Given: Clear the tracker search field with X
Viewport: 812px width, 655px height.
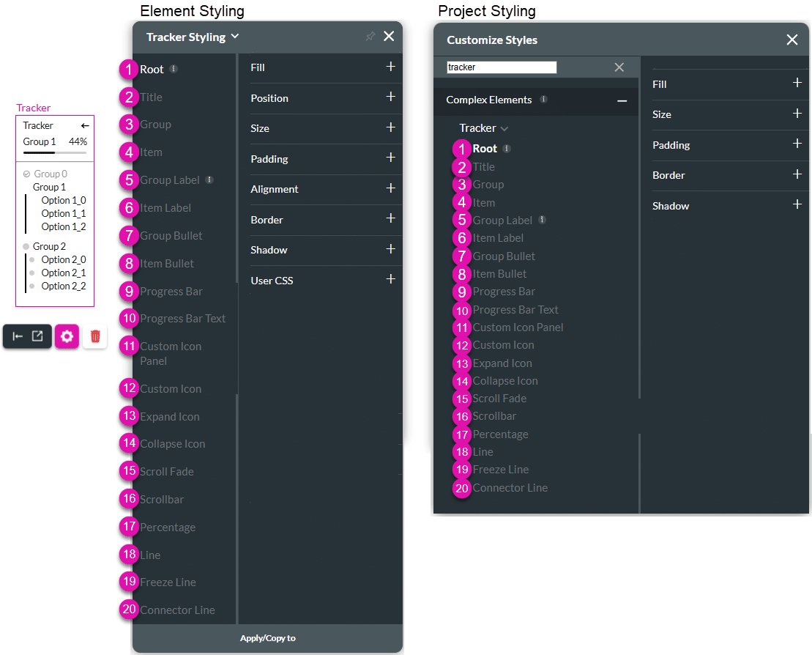Looking at the screenshot, I should coord(619,67).
